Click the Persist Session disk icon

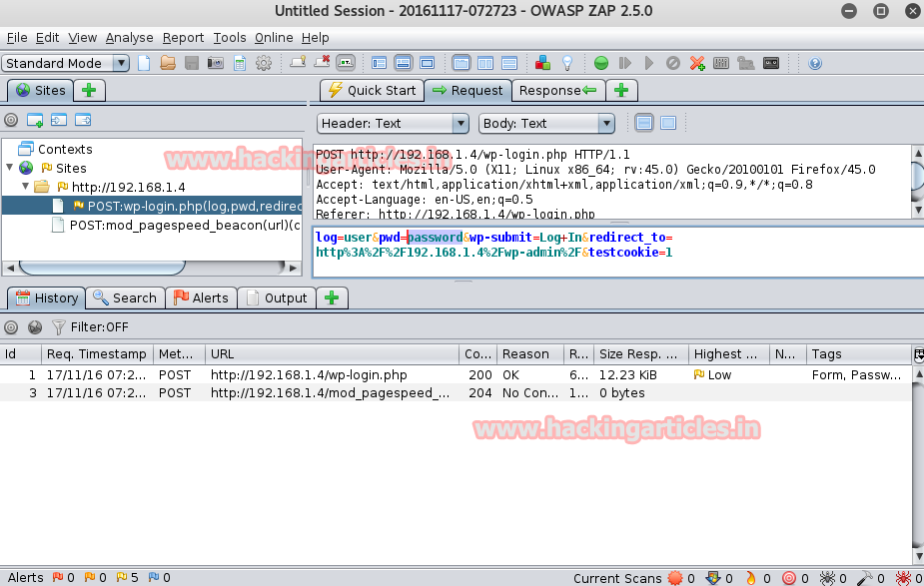pos(192,63)
